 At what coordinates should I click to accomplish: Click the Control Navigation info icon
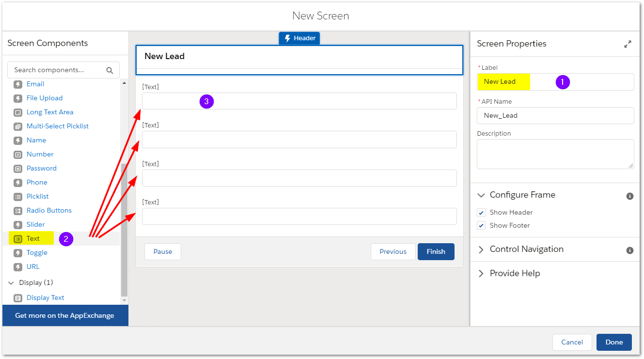pyautogui.click(x=629, y=250)
